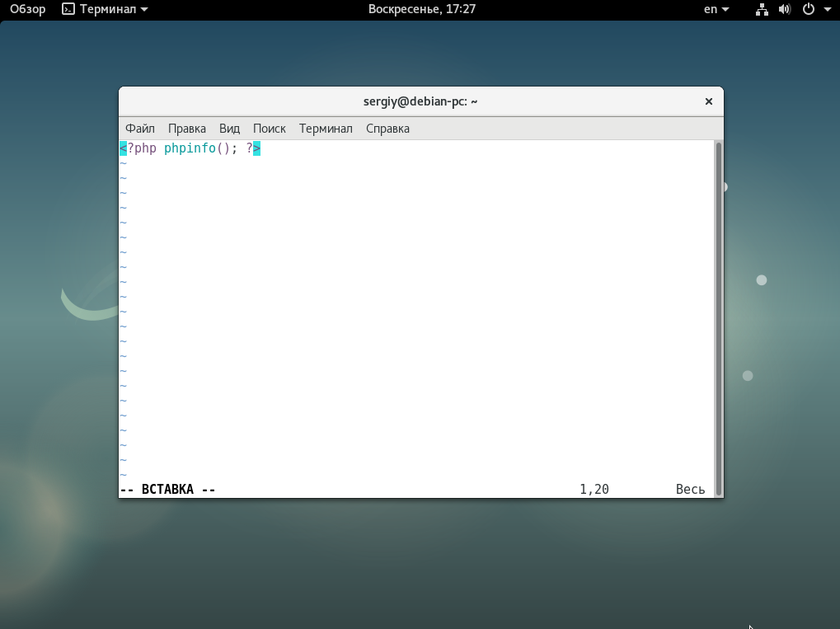Screen dimensions: 840x629
Task: Open the Справка menu
Action: pyautogui.click(x=387, y=129)
